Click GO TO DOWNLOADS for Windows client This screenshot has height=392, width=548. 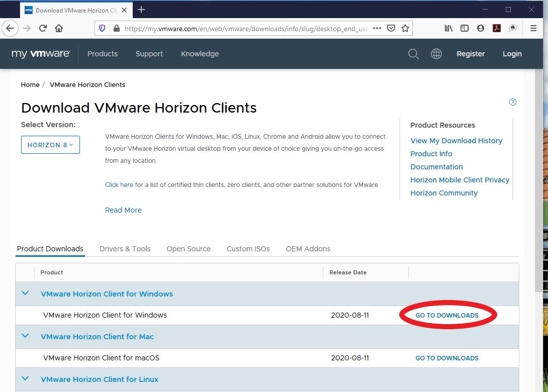(447, 316)
